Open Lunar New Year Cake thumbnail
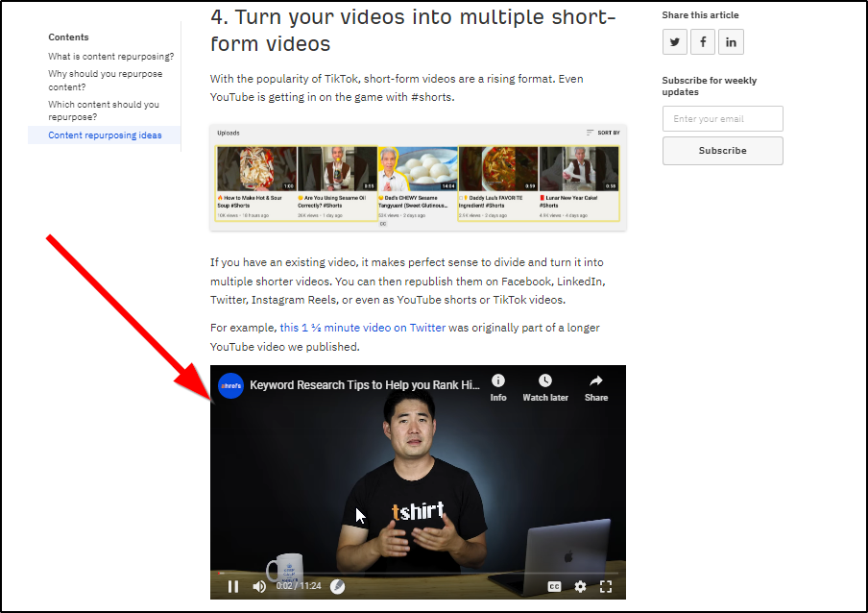The width and height of the screenshot is (868, 613). [579, 169]
